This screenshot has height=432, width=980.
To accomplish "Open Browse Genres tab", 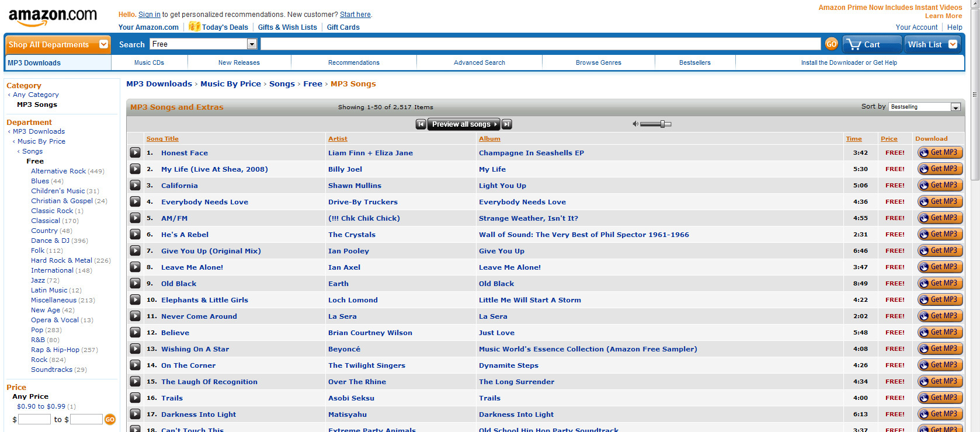I will pyautogui.click(x=598, y=62).
